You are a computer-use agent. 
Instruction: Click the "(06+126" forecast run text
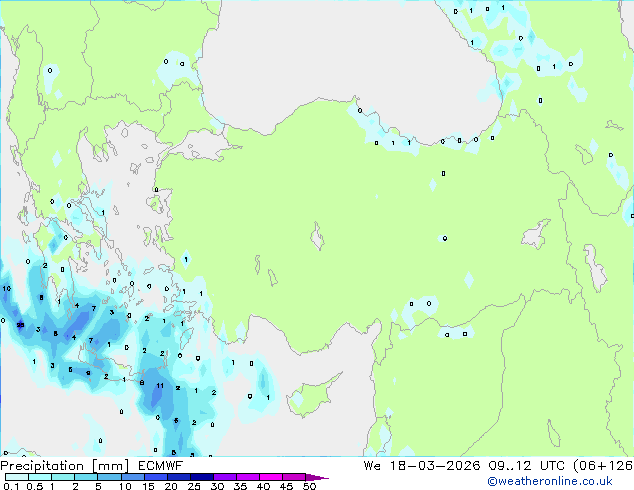click(x=603, y=466)
